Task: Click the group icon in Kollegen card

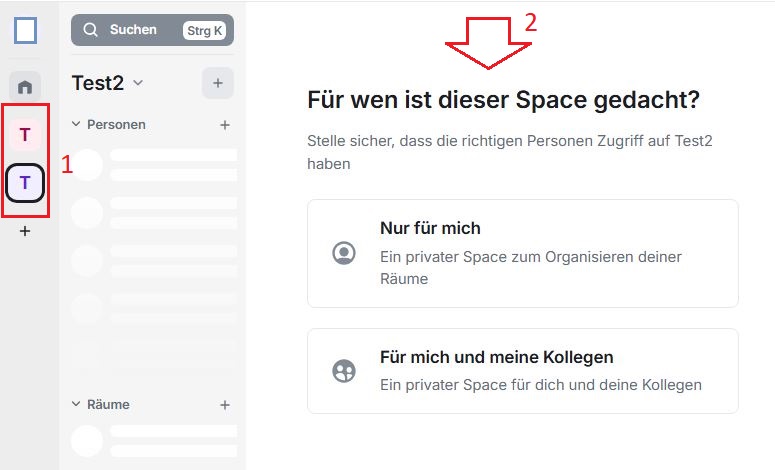Action: [344, 371]
